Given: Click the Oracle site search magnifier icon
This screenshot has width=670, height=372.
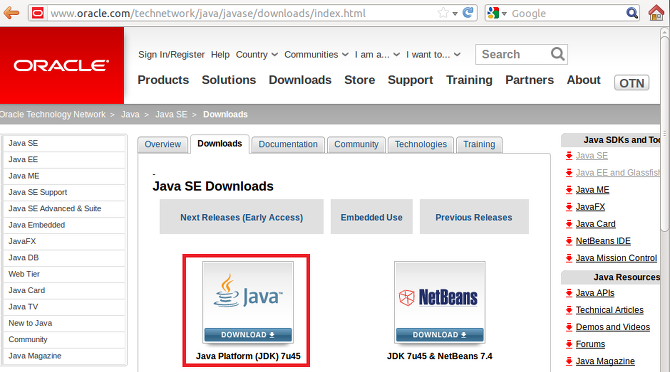Looking at the screenshot, I should (x=557, y=54).
